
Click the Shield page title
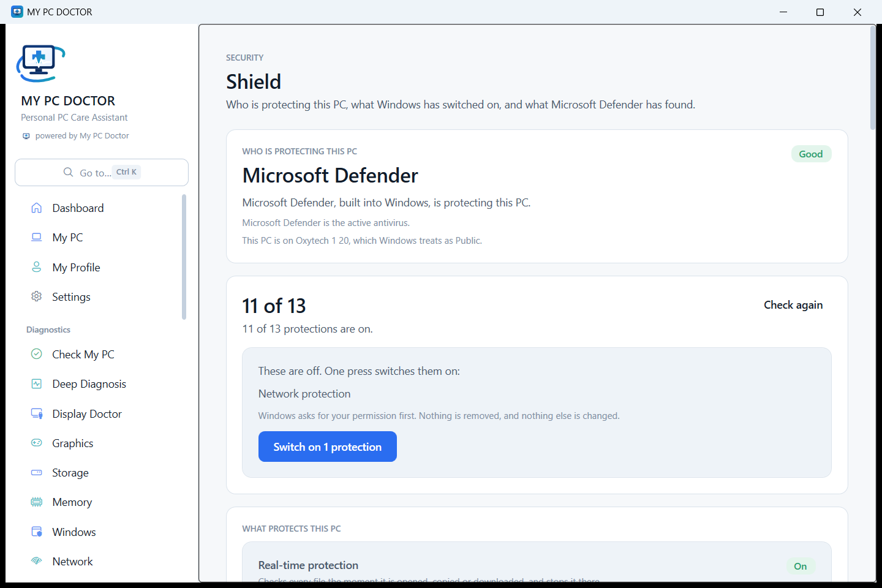tap(254, 81)
